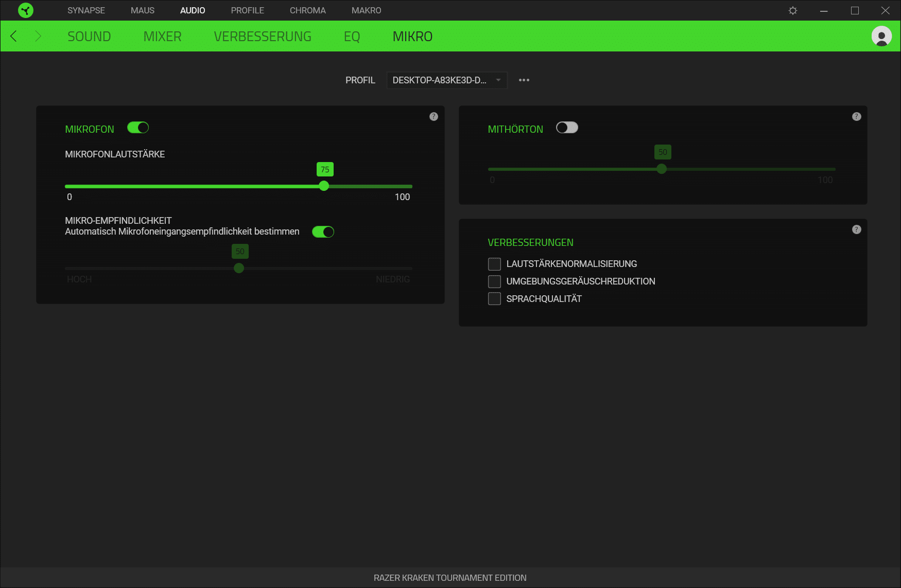901x588 pixels.
Task: Open help for the Verbesserungen panel
Action: 856,229
